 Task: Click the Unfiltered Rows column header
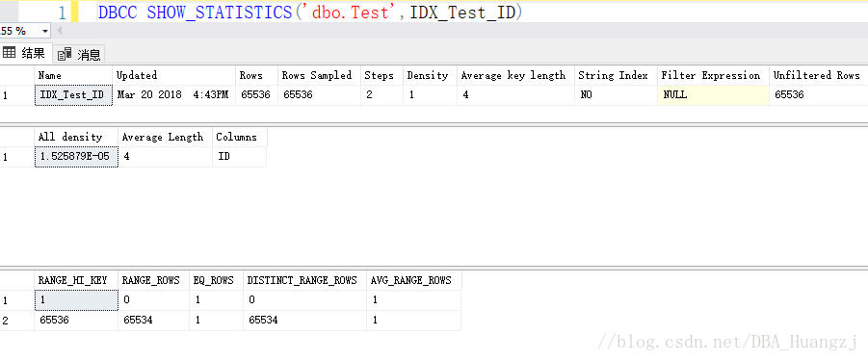[x=819, y=75]
